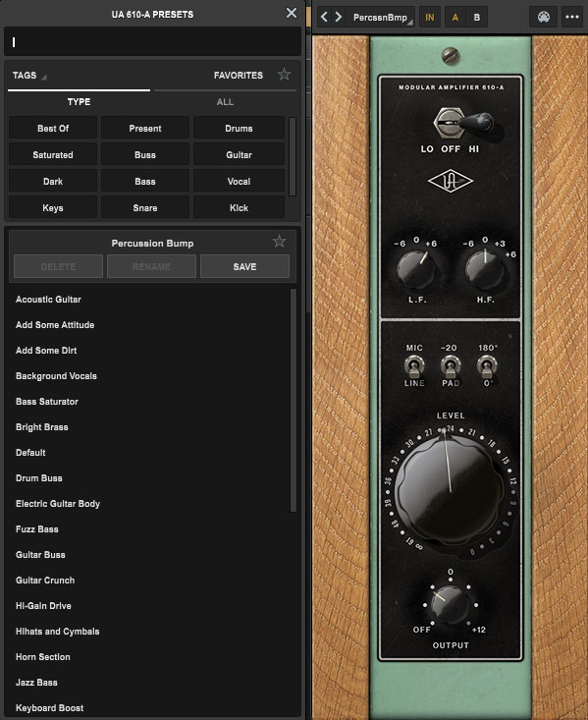Load the Guitar Buss preset
Viewport: 588px width, 720px height.
[40, 555]
